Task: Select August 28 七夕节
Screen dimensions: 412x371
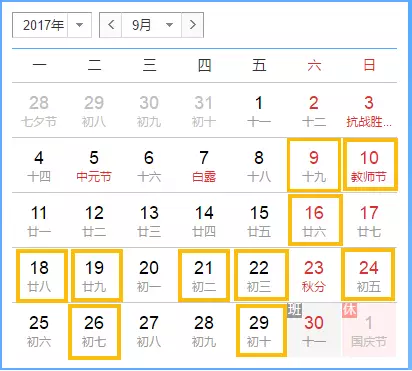Action: 39,110
